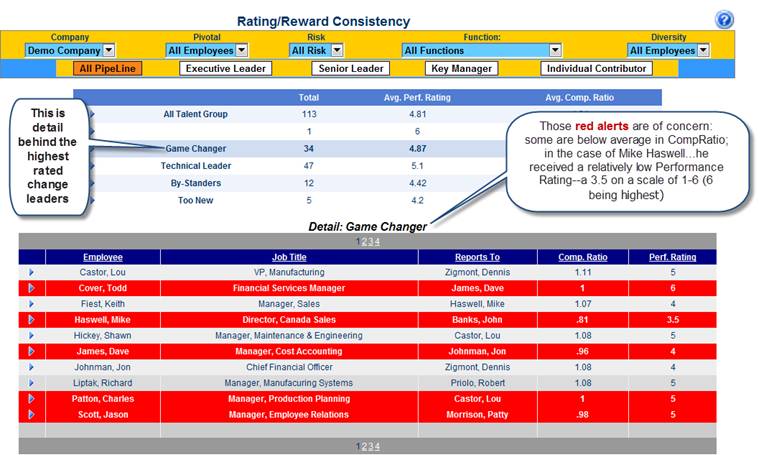779x455 pixels.
Task: Go to page 2 in top pager
Action: pyautogui.click(x=364, y=242)
